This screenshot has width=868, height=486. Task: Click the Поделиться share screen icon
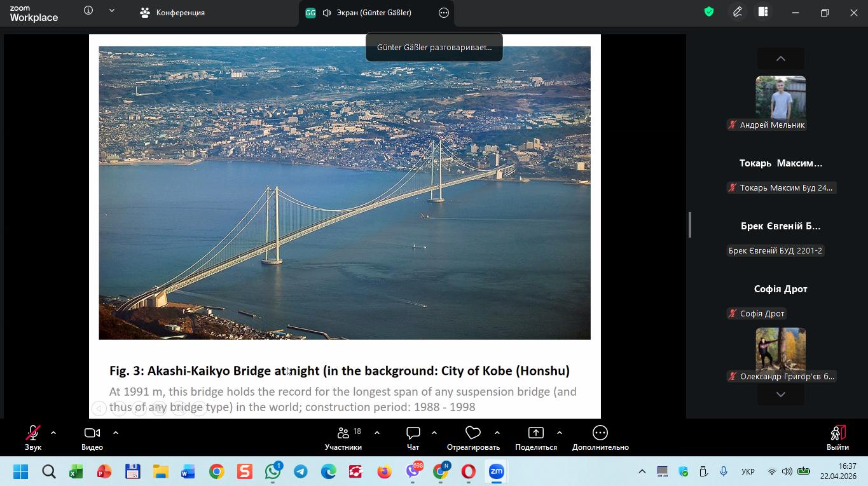[535, 433]
